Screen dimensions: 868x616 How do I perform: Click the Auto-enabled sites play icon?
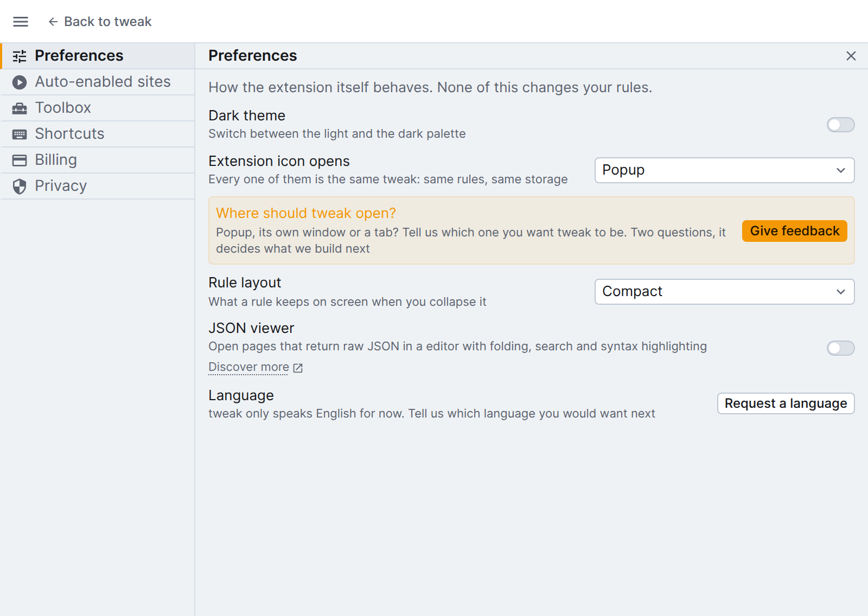[x=20, y=82]
